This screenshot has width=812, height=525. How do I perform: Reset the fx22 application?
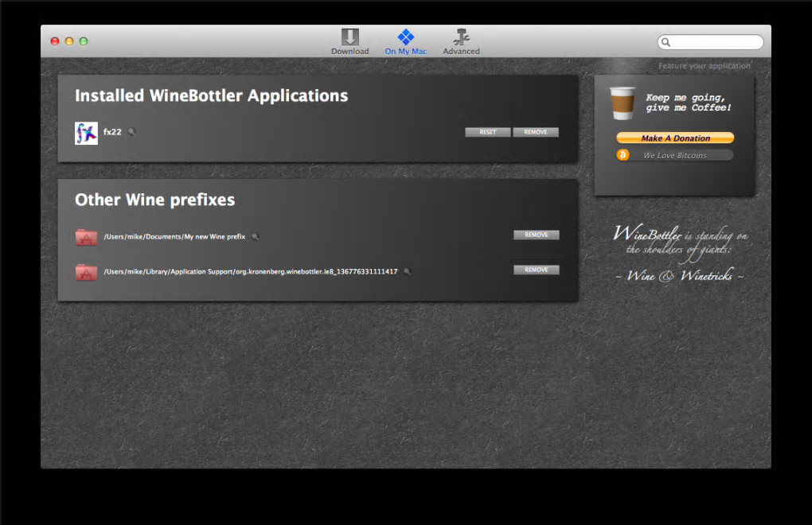coord(488,132)
